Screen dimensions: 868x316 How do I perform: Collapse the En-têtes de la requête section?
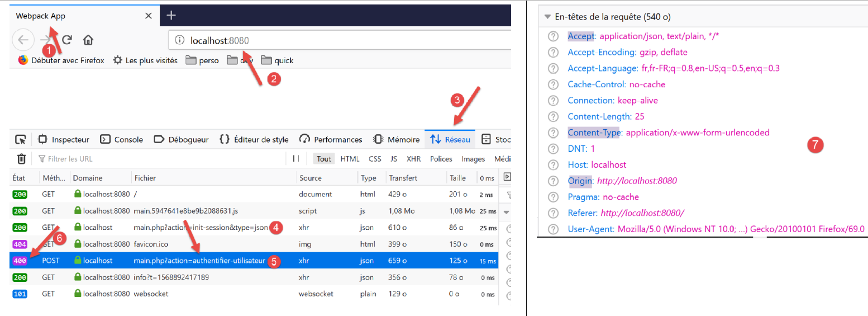(x=547, y=17)
